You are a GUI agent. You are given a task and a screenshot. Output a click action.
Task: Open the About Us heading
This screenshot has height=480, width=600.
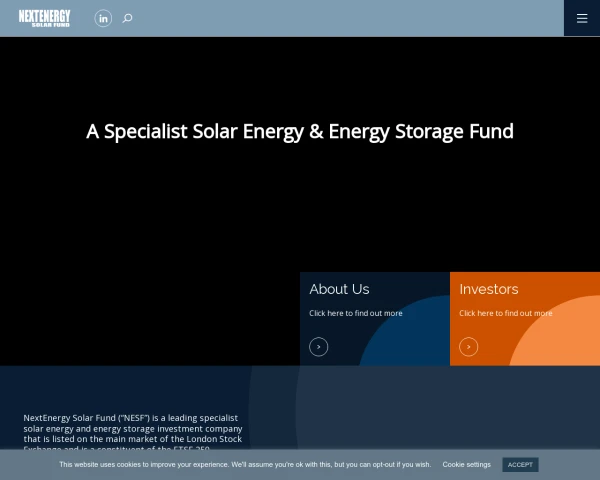pos(339,289)
